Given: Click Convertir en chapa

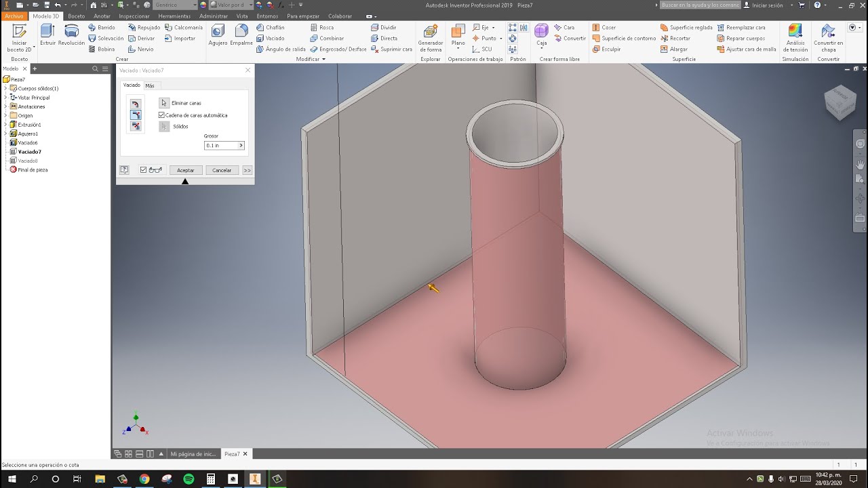Looking at the screenshot, I should click(x=829, y=38).
